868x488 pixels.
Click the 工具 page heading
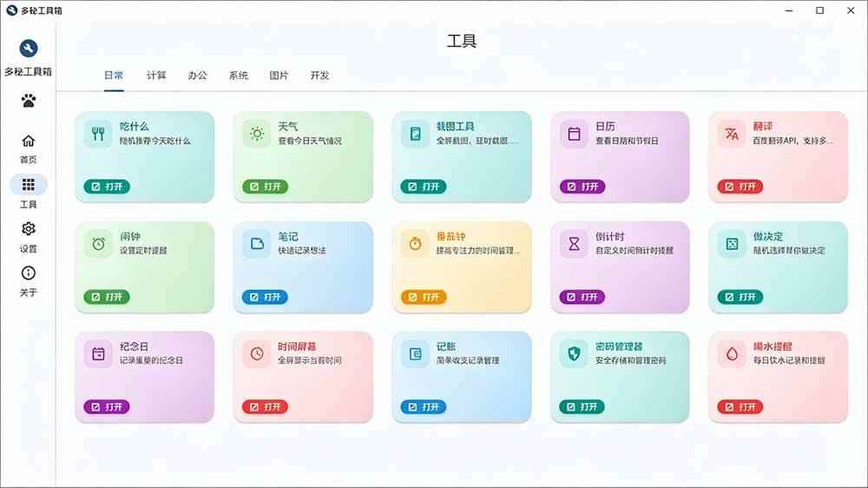tap(462, 41)
